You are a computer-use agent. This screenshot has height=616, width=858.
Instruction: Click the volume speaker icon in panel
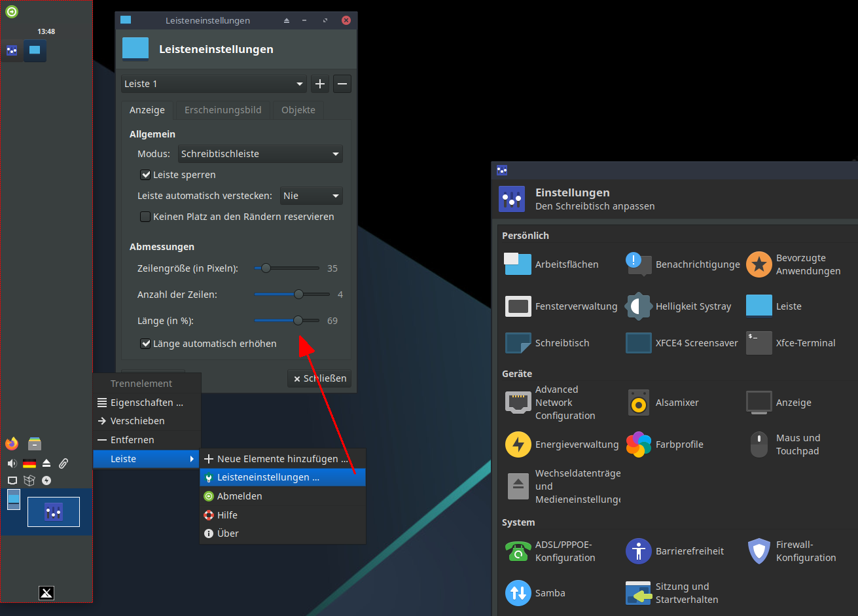coord(12,463)
